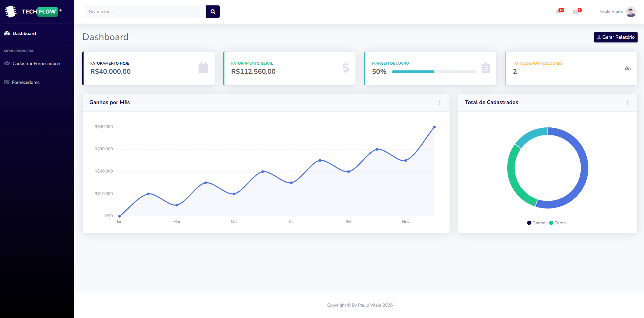Open the Total de Cadastrados options menu
644x318 pixels.
coord(627,103)
